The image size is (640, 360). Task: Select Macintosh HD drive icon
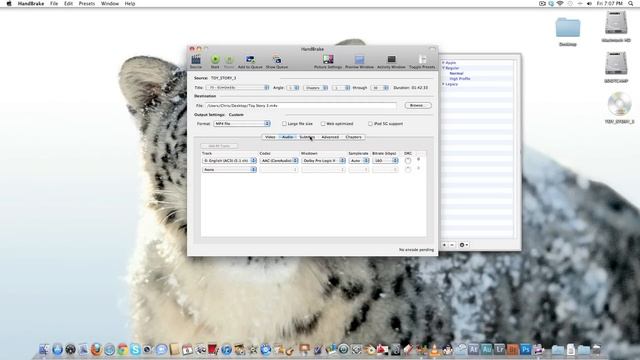(616, 27)
